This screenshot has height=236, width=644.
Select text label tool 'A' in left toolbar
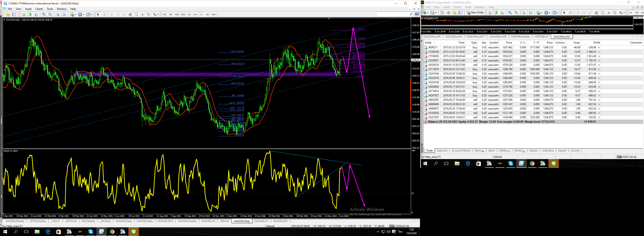tap(142, 14)
